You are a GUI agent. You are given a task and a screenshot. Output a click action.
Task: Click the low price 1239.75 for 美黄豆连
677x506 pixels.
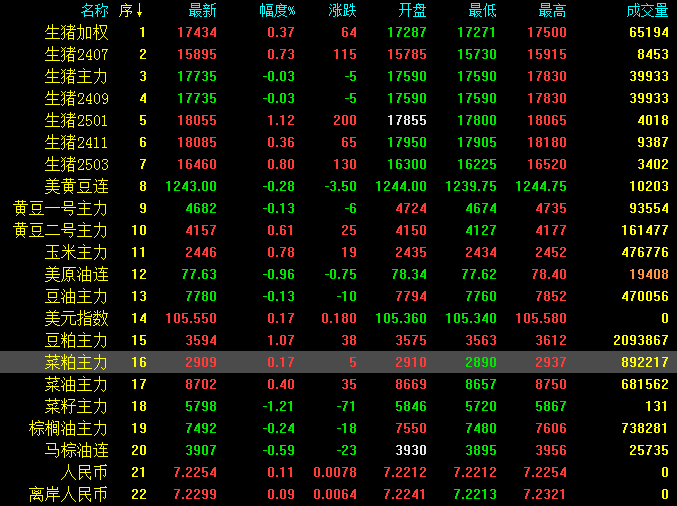471,187
